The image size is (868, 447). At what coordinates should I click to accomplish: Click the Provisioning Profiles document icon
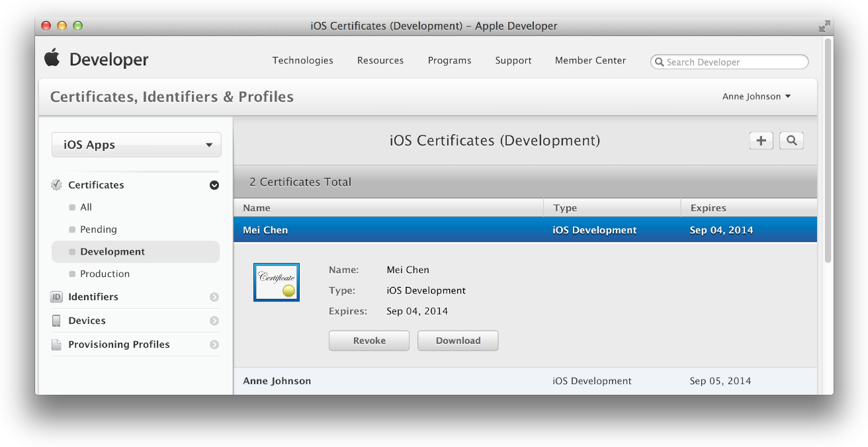click(x=56, y=345)
